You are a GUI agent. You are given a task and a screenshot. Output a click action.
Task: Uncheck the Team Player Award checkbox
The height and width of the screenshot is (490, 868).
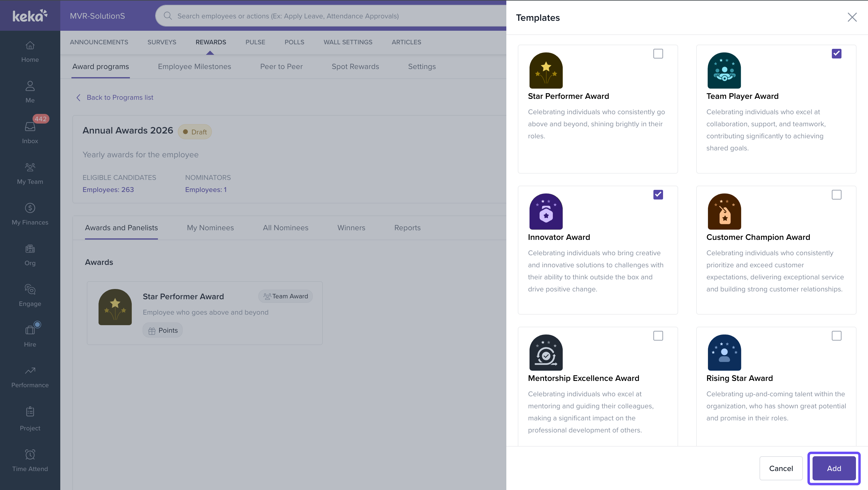pos(836,54)
